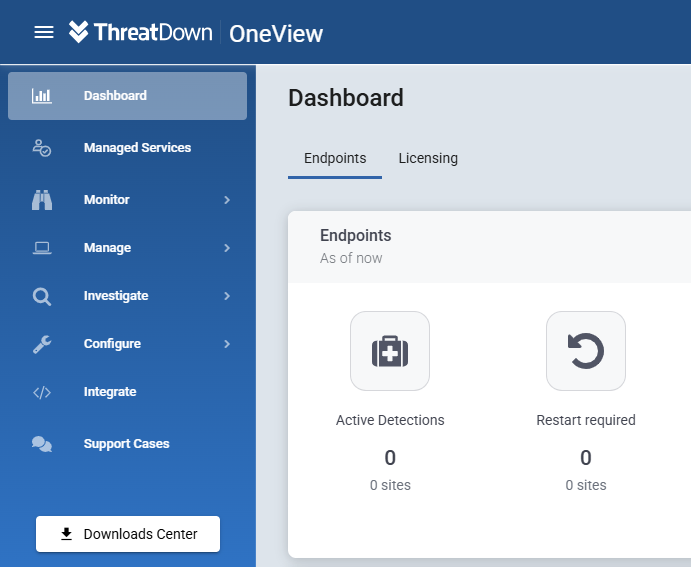
Task: Click the Monitor binoculars icon
Action: 42,200
